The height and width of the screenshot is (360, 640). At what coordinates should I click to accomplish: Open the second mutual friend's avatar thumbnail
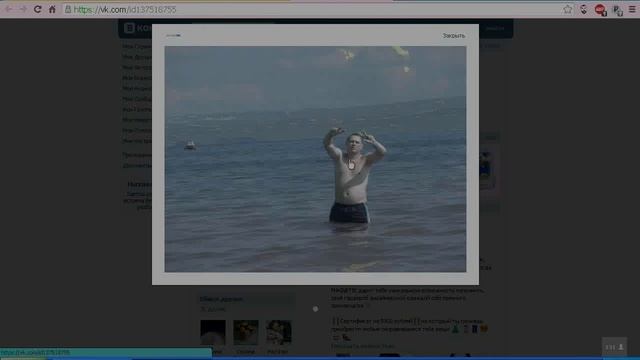point(246,333)
